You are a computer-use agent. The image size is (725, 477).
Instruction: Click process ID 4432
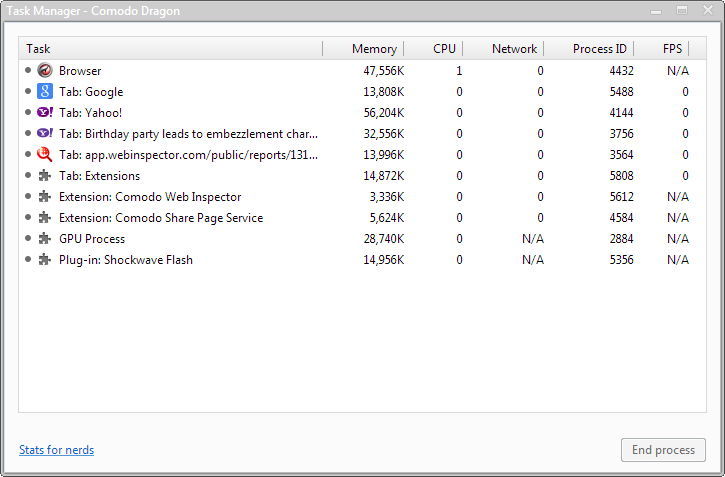pos(621,71)
